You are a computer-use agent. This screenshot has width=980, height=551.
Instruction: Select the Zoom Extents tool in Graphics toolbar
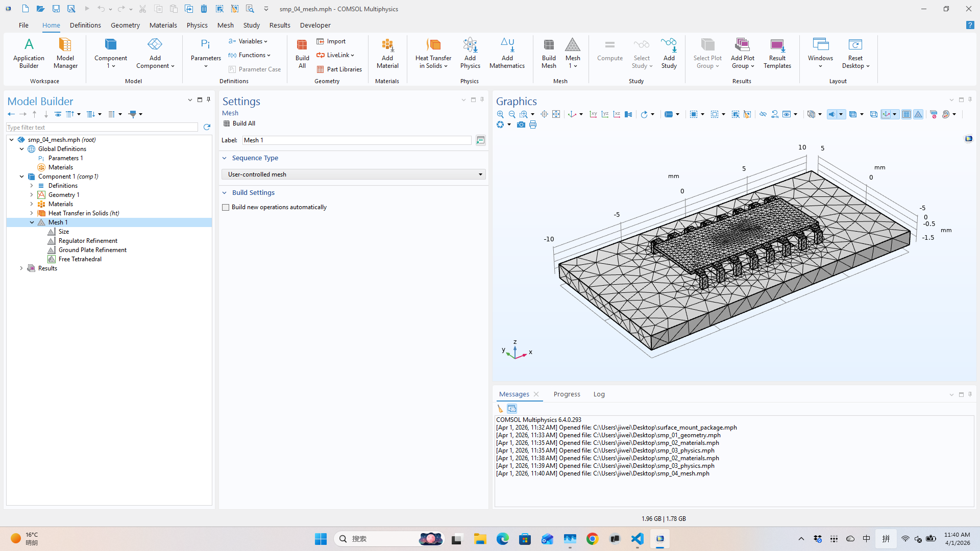pos(556,114)
